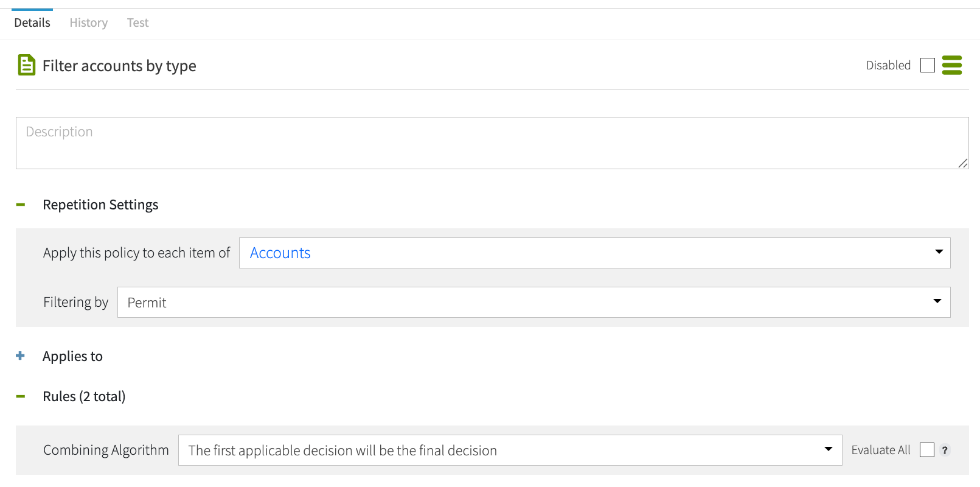Viewport: 980px width, 487px height.
Task: Click the minus icon next to Repetition Settings
Action: 20,205
